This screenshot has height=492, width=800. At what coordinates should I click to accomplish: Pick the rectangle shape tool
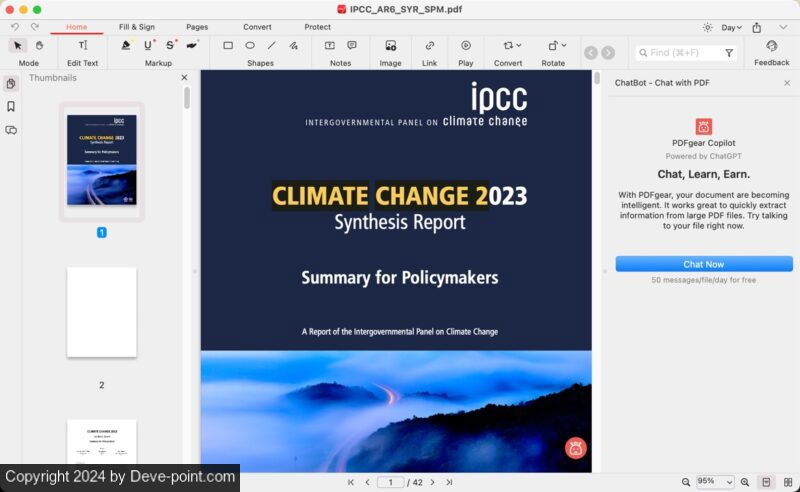pyautogui.click(x=228, y=45)
